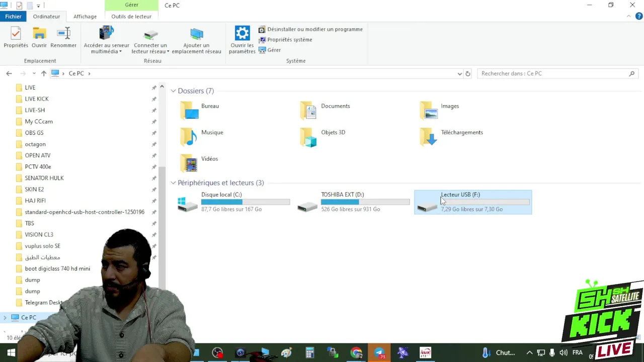Minimize the ribbon with the top-right chevron

[x=629, y=16]
